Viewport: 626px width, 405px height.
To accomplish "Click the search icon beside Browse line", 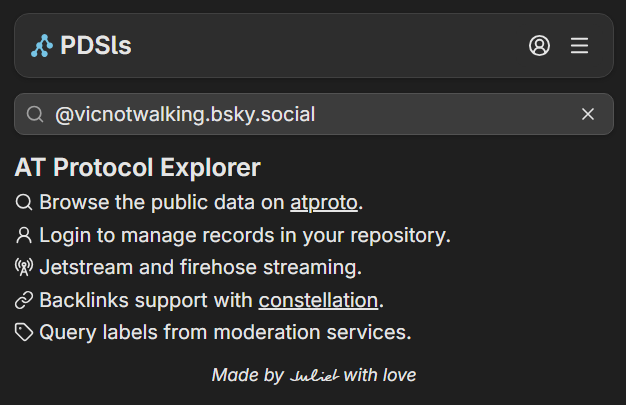I will pos(25,203).
